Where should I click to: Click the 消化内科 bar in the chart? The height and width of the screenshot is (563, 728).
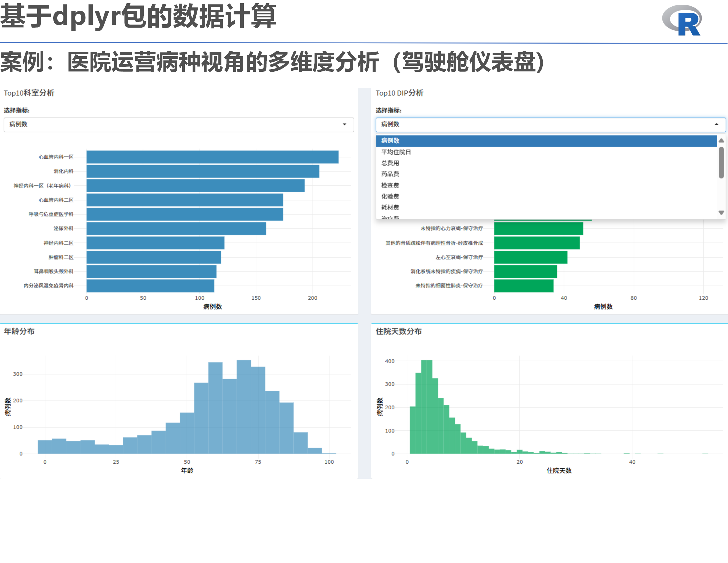tap(203, 171)
